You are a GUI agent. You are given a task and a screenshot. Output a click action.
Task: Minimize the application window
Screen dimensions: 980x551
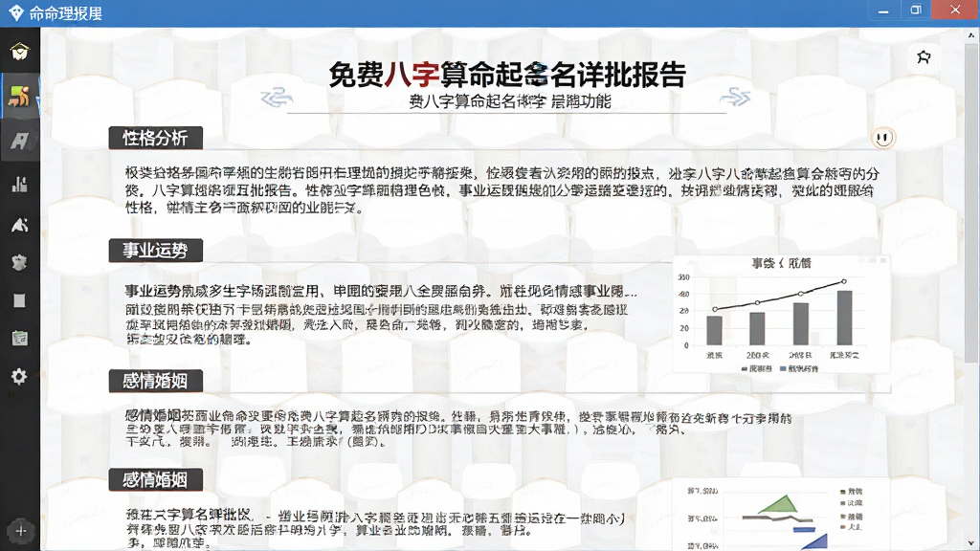click(883, 11)
